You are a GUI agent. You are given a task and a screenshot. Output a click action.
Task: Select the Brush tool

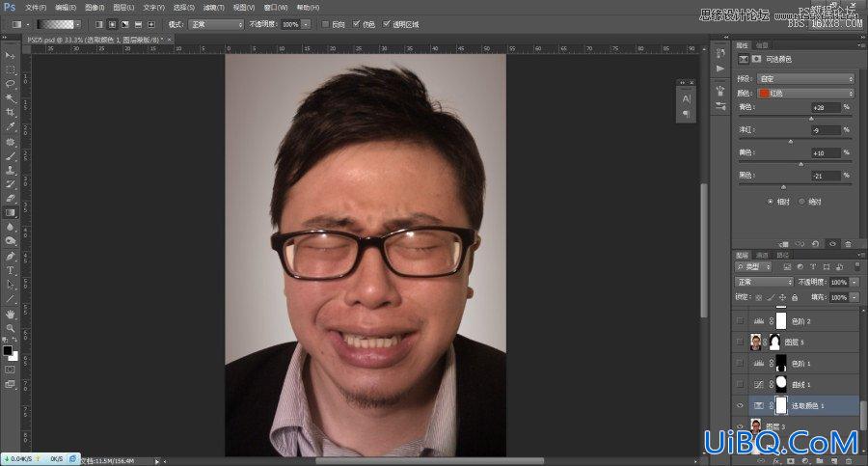point(10,156)
